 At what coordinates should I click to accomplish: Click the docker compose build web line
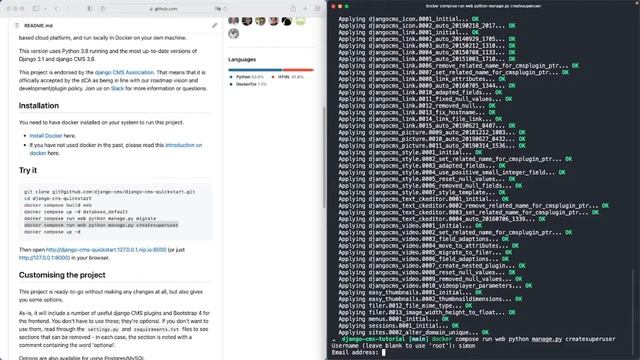coord(58,205)
